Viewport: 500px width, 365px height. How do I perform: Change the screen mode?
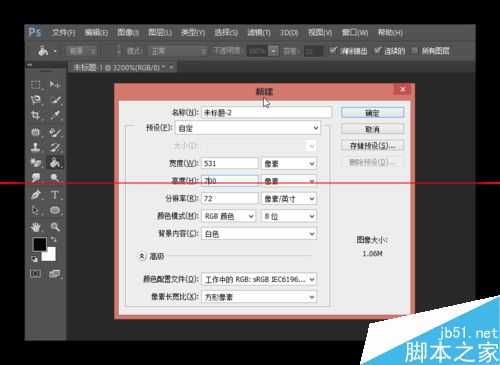point(55,274)
